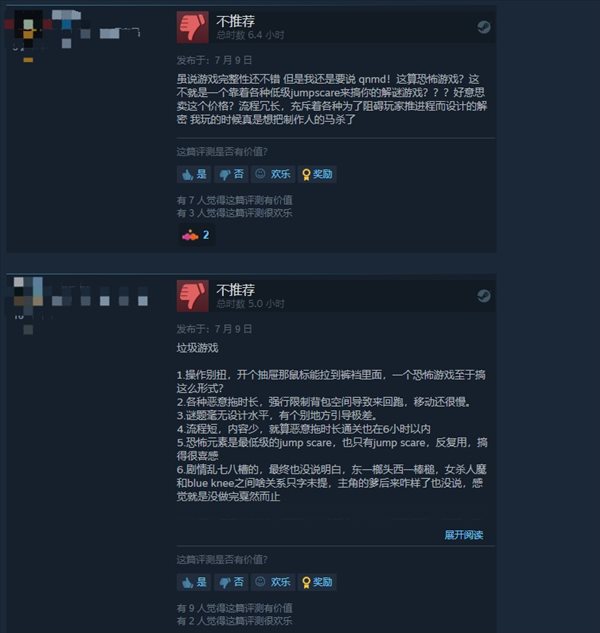This screenshot has width=600, height=633.
Task: Open the second reviewer's avatar
Action: tap(28, 291)
